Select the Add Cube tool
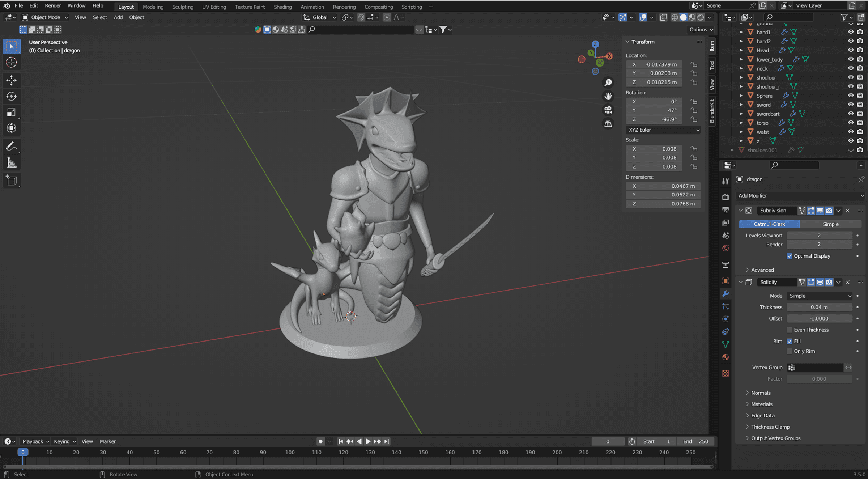Image resolution: width=868 pixels, height=479 pixels. (12, 180)
